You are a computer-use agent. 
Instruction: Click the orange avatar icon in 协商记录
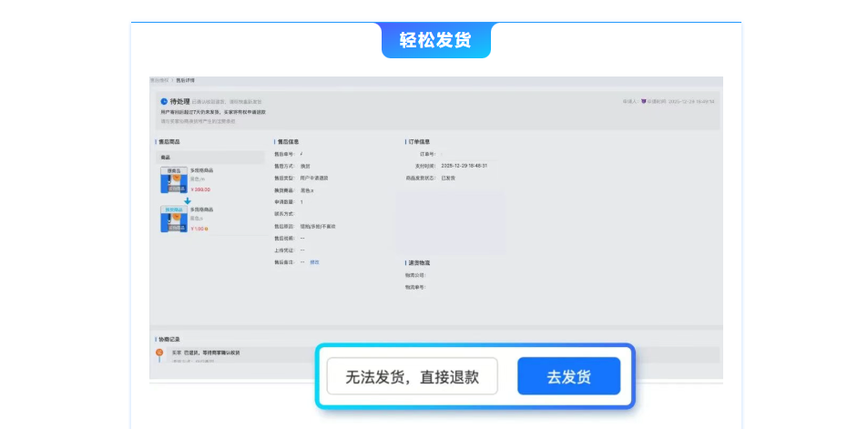pyautogui.click(x=158, y=352)
